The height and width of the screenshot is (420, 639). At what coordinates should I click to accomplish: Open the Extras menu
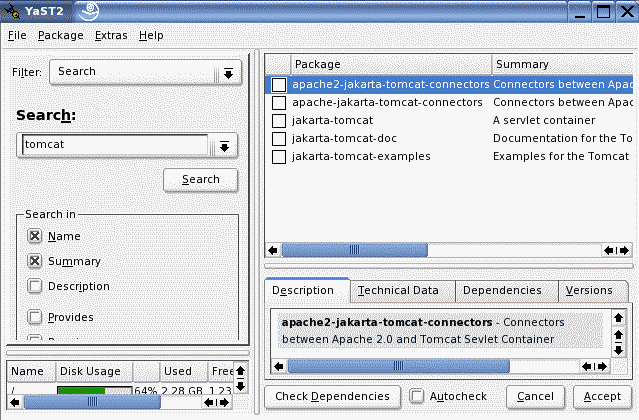111,35
